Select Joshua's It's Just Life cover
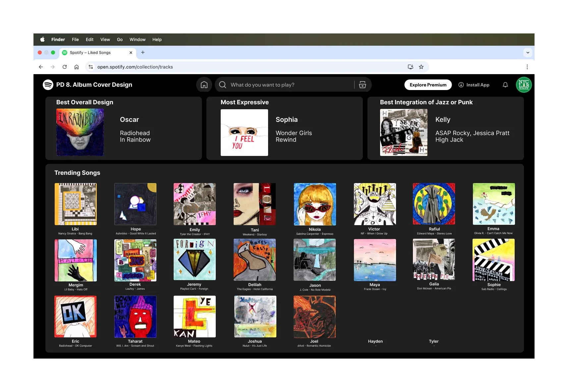The image size is (568, 392). click(255, 317)
